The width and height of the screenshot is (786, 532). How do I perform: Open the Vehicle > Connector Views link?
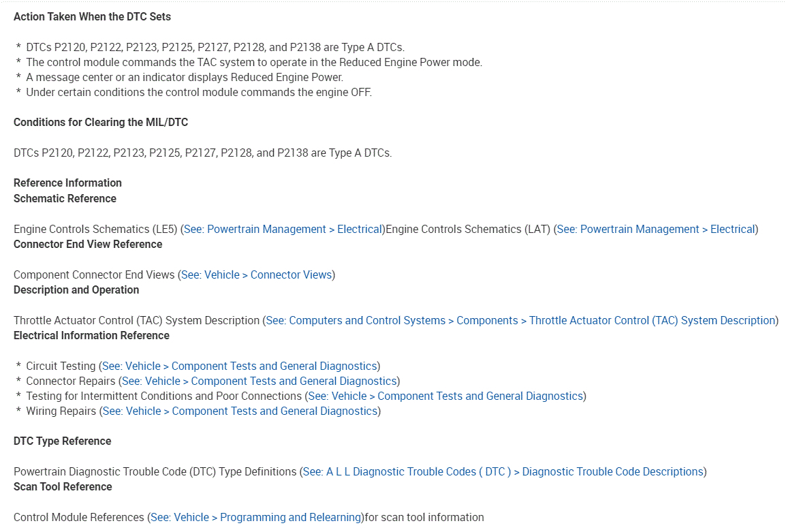(257, 275)
